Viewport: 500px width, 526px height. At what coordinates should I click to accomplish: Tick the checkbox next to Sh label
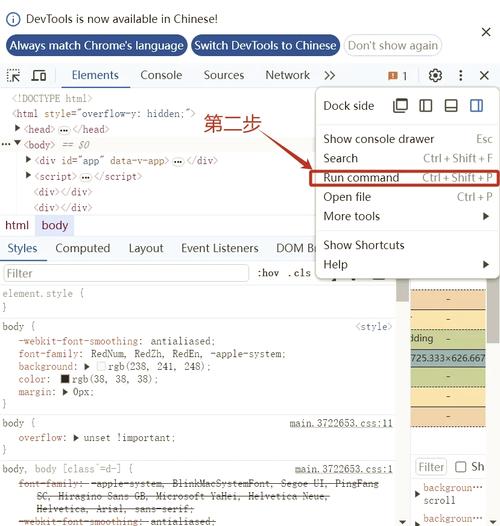pyautogui.click(x=460, y=467)
